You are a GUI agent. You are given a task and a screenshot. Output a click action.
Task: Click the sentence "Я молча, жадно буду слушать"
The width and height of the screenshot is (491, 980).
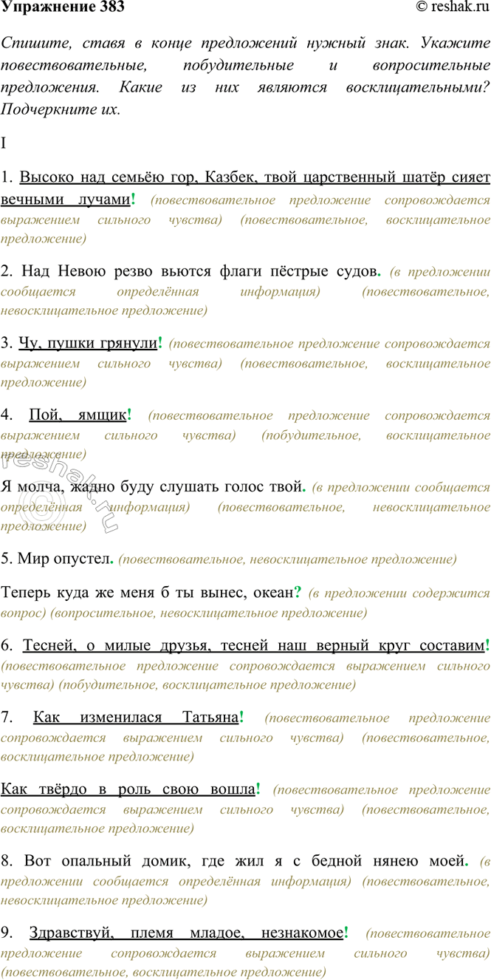click(x=151, y=486)
